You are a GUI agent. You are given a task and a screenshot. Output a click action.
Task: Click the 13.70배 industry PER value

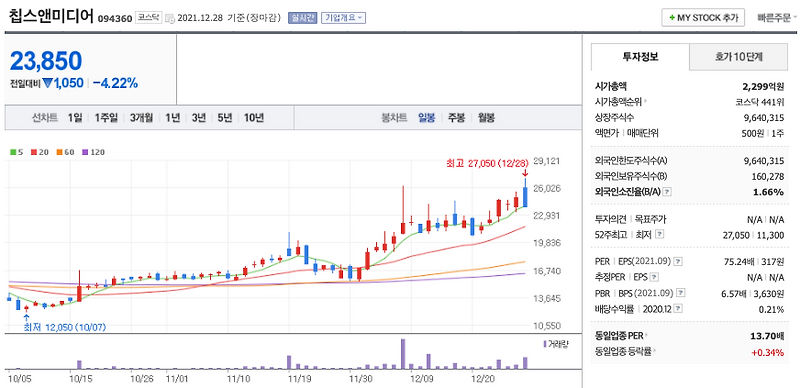pyautogui.click(x=767, y=335)
